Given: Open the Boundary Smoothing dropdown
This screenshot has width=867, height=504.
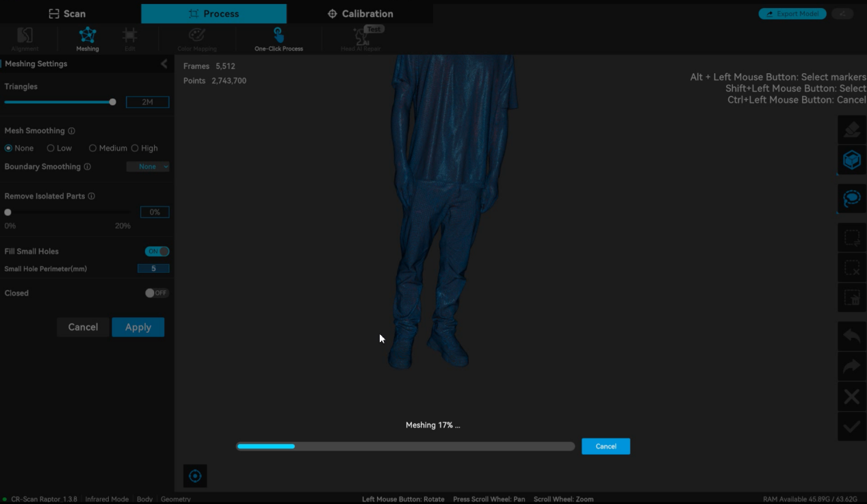Looking at the screenshot, I should (148, 167).
